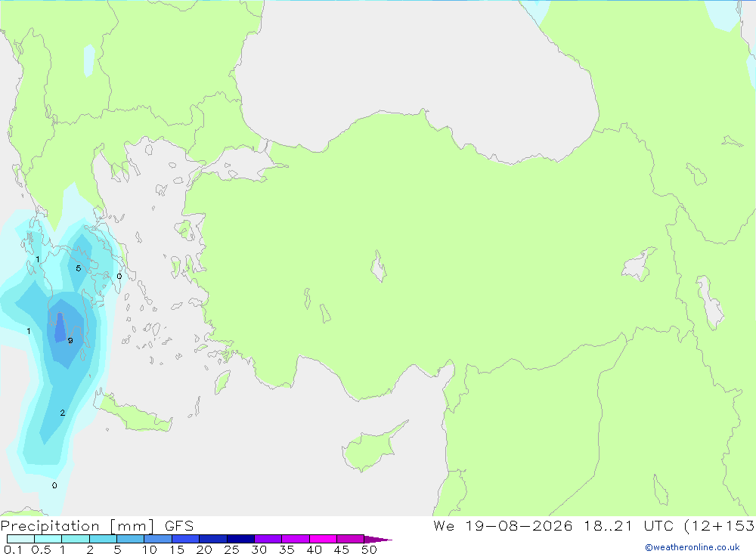Pick the 25–30 mm legend color box

coord(240,539)
